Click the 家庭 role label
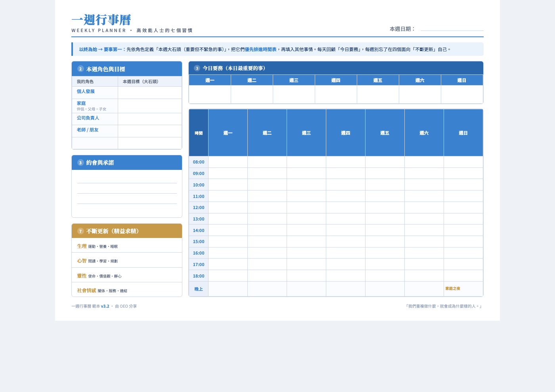The image size is (555, 392). (81, 103)
